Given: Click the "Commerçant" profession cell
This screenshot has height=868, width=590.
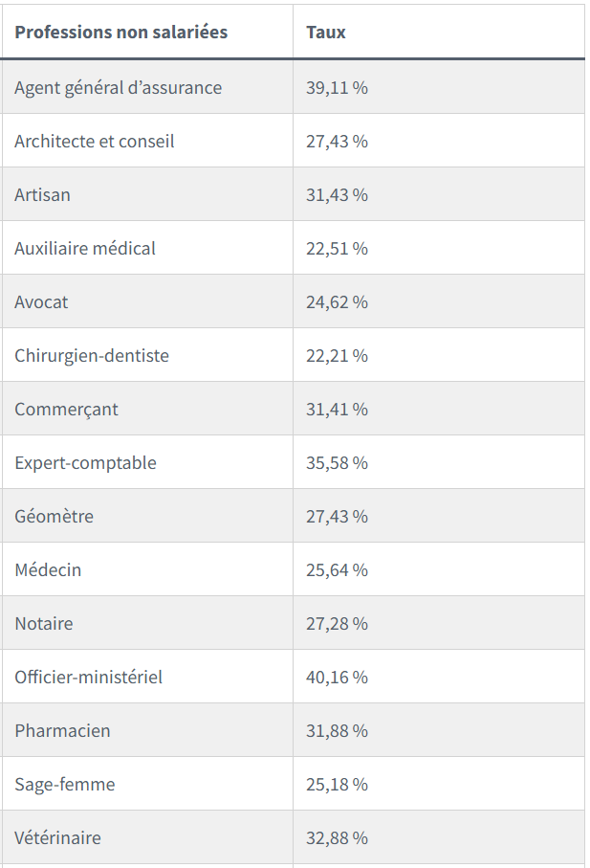Looking at the screenshot, I should 66,410.
